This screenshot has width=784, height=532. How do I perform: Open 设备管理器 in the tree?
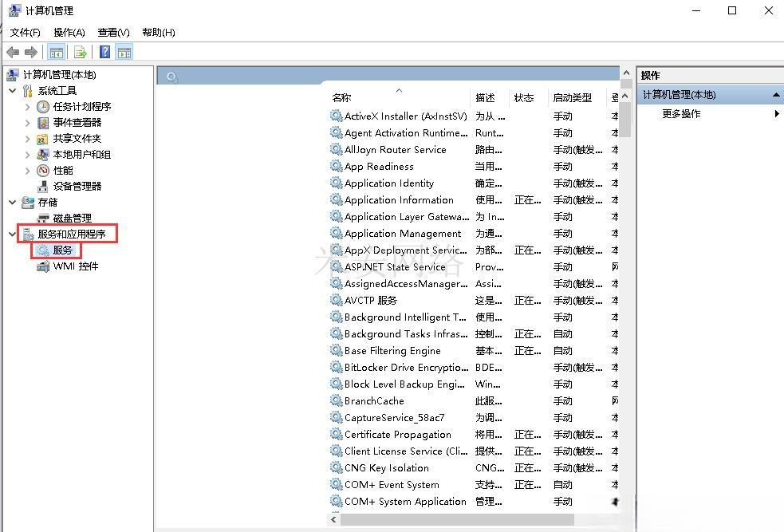[x=77, y=187]
